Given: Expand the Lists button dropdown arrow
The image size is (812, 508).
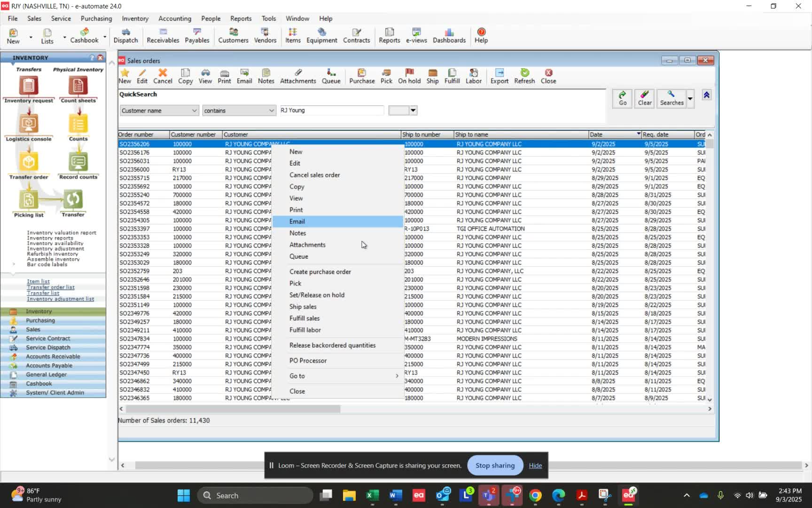Looking at the screenshot, I should point(64,37).
